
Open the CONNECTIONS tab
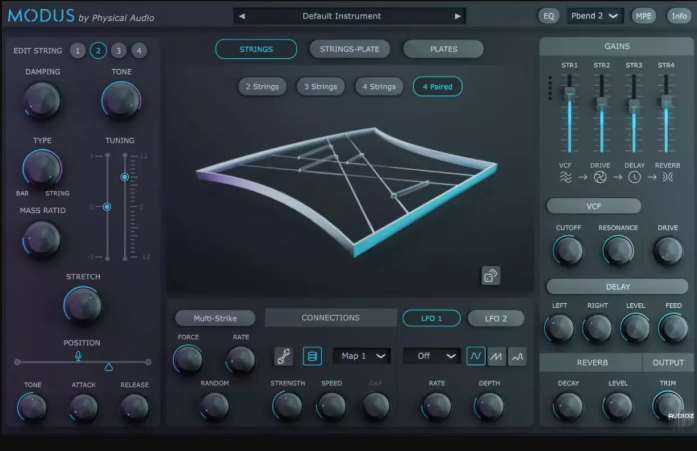[331, 318]
